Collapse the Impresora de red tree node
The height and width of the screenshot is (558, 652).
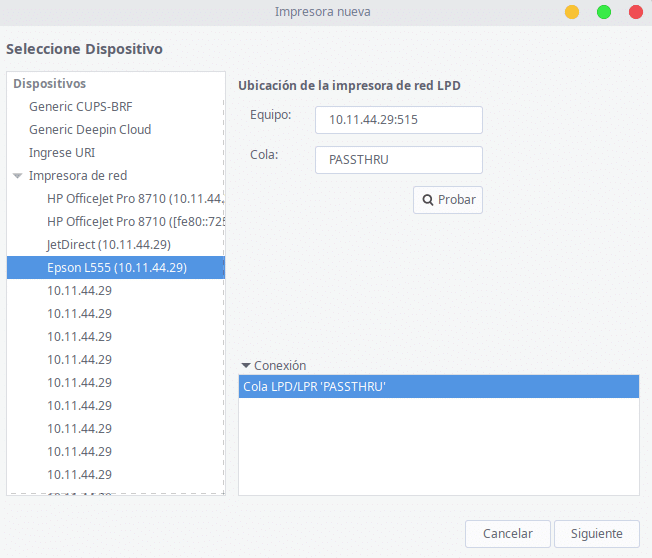coord(17,176)
